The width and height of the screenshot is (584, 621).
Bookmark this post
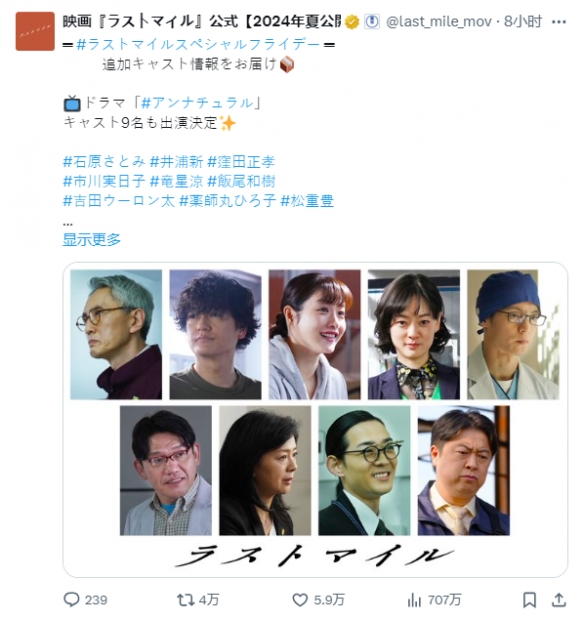tap(529, 600)
